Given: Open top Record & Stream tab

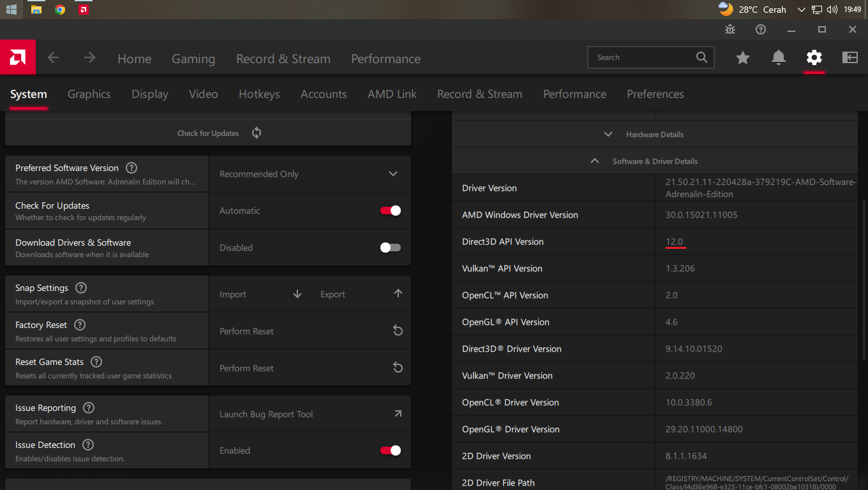Looking at the screenshot, I should 283,59.
